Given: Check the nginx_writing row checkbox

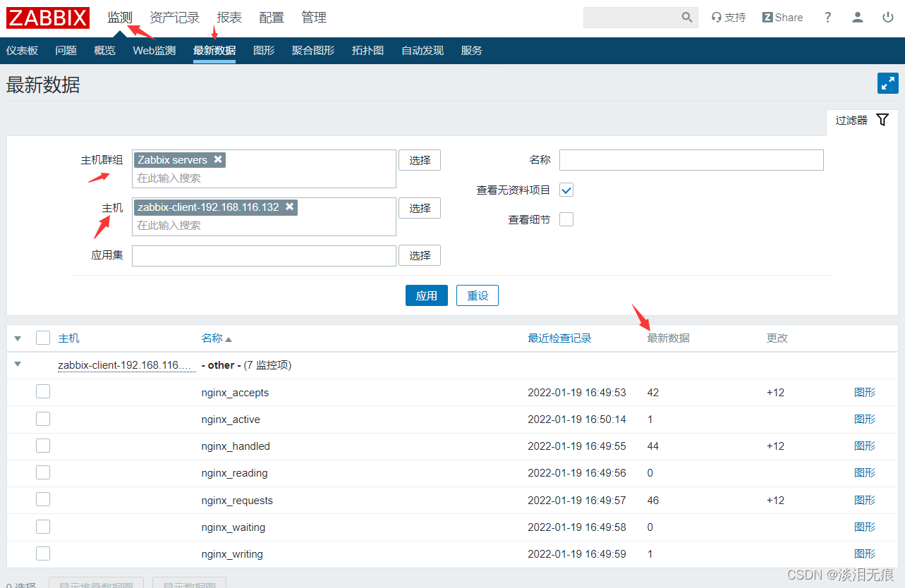Looking at the screenshot, I should tap(43, 553).
